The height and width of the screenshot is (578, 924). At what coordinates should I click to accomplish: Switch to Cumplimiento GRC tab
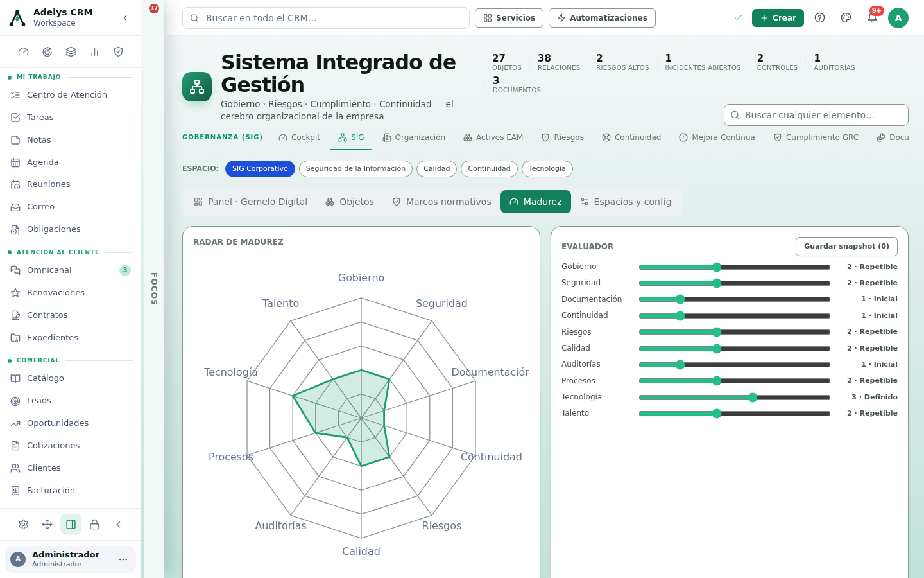(816, 137)
